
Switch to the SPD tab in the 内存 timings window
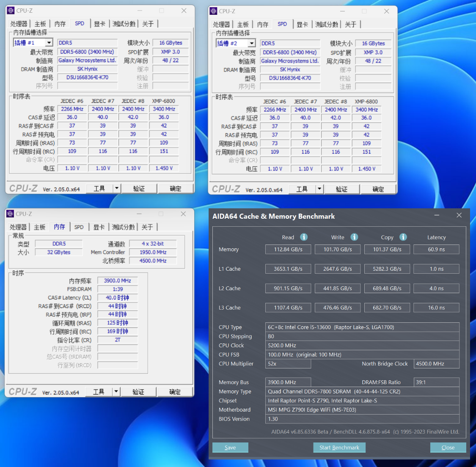pyautogui.click(x=79, y=227)
